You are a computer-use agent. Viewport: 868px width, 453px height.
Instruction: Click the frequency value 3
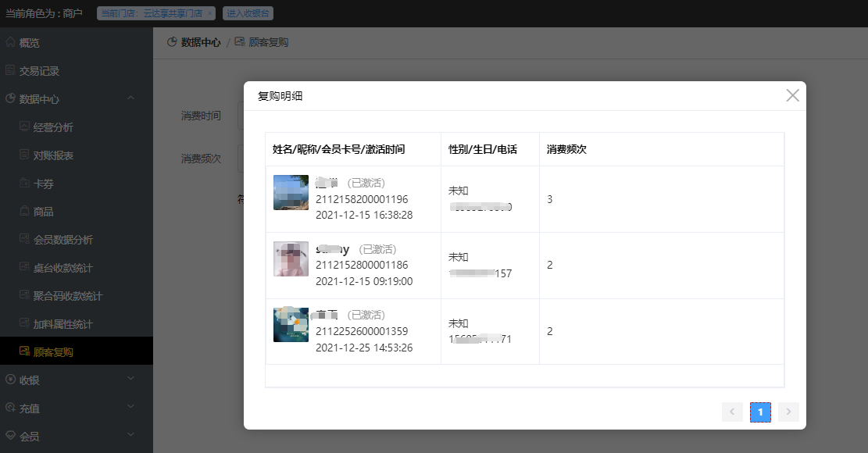pos(550,199)
